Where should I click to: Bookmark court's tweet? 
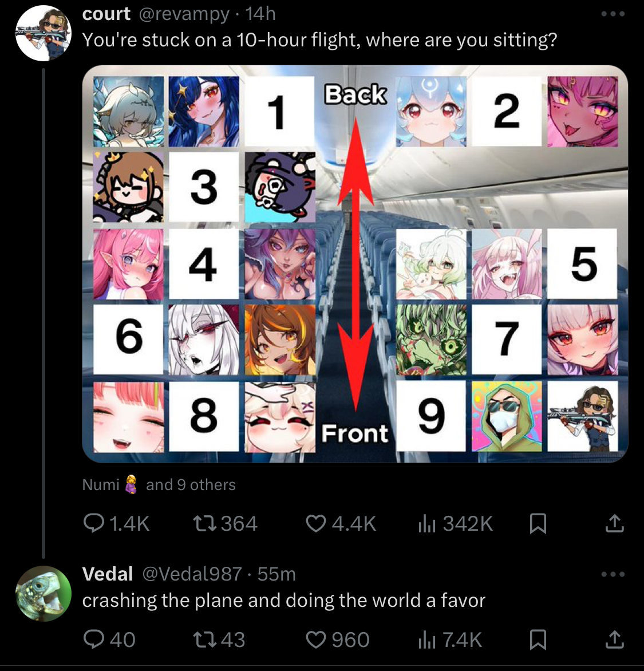click(x=538, y=523)
